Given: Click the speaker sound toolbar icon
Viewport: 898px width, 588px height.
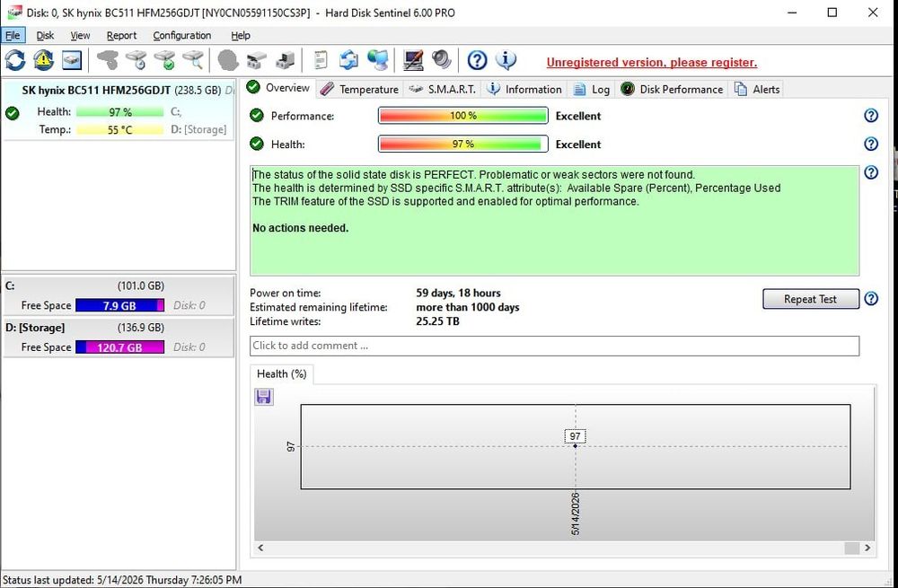Looking at the screenshot, I should click(x=442, y=59).
